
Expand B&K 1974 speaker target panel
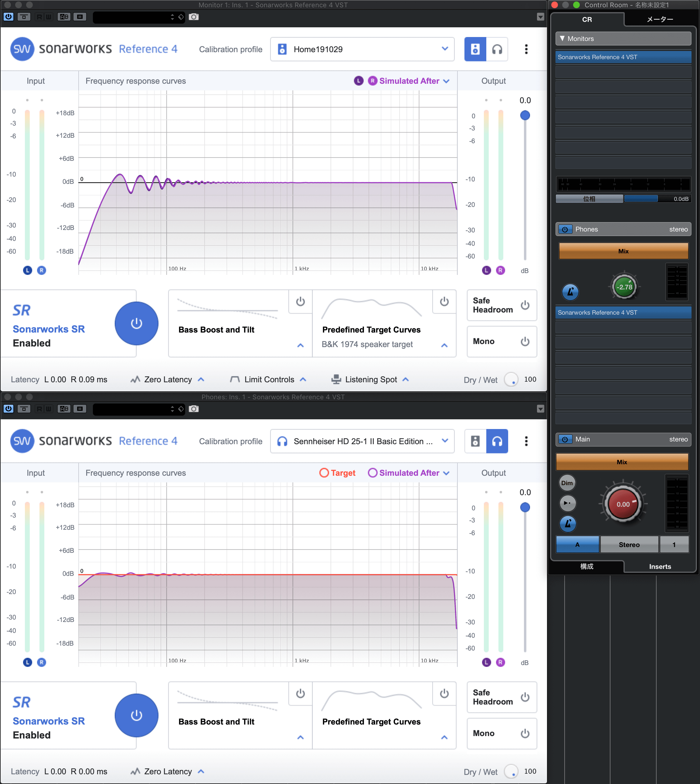pyautogui.click(x=444, y=345)
